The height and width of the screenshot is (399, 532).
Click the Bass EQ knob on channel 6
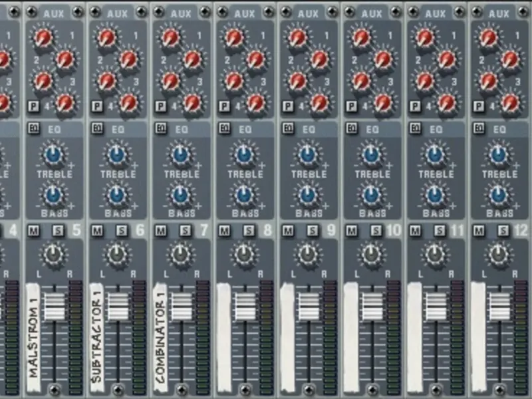[117, 195]
